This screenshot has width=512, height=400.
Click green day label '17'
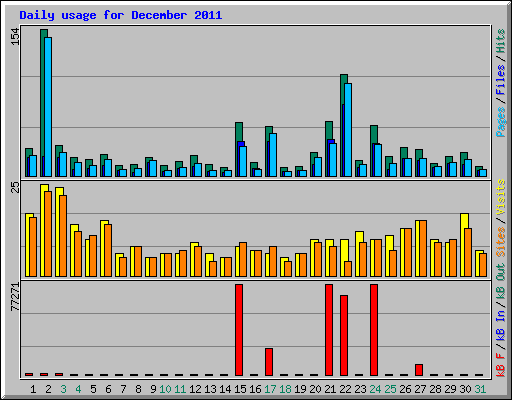pos(270,389)
